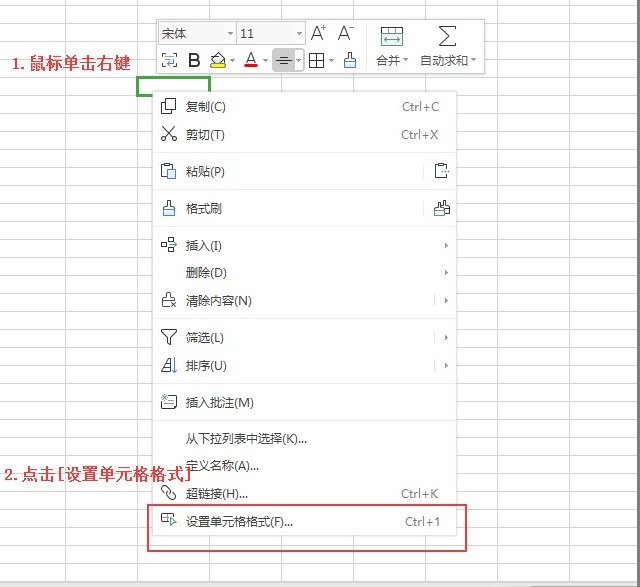The width and height of the screenshot is (640, 587).
Task: Open 插入(I) menu entry
Action: point(304,245)
